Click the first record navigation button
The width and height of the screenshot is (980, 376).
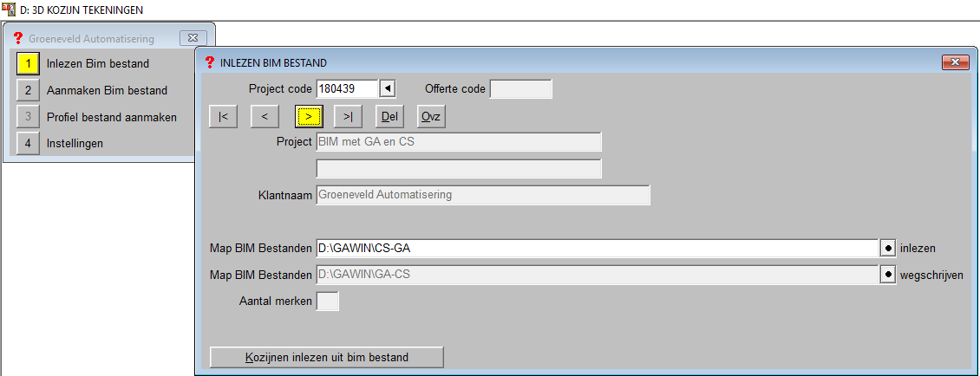click(223, 116)
